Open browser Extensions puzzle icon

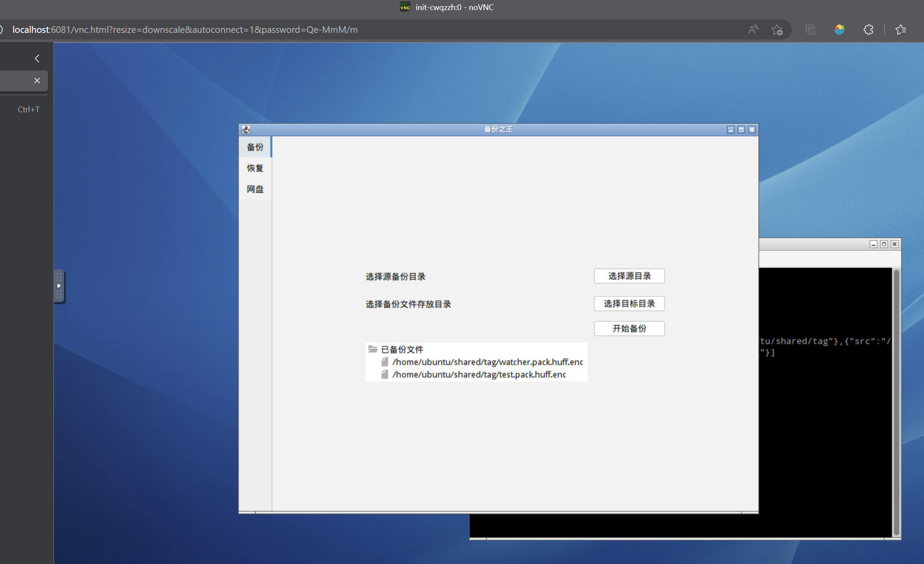(x=868, y=30)
